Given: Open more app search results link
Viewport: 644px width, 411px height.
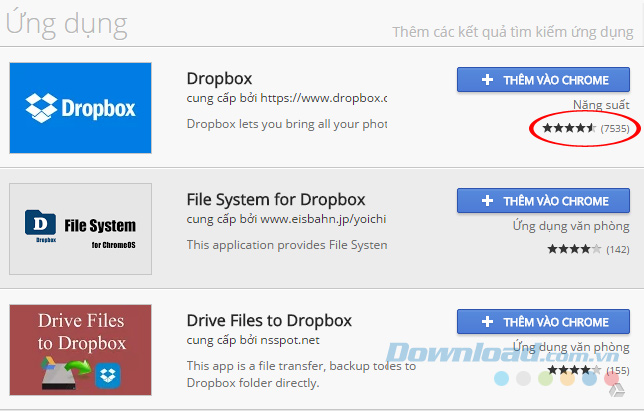Looking at the screenshot, I should [x=513, y=32].
